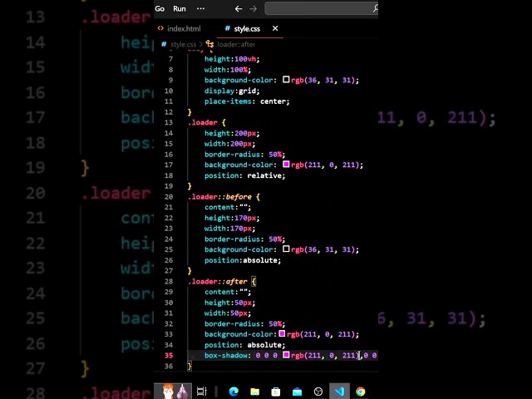Click .loader::after in the breadcrumb

(235, 44)
